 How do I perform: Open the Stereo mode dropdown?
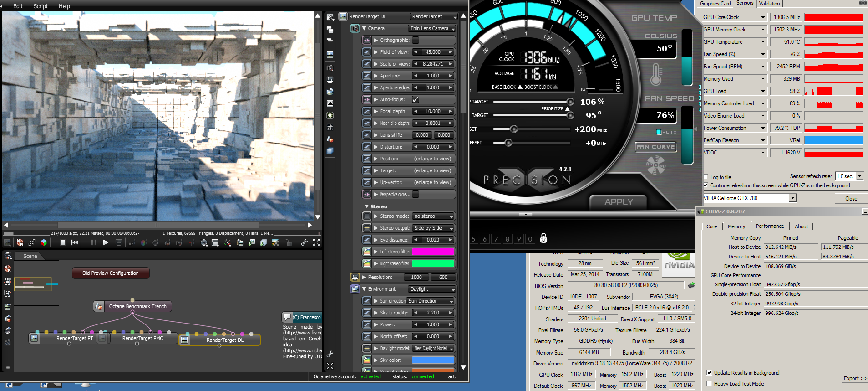(x=434, y=216)
